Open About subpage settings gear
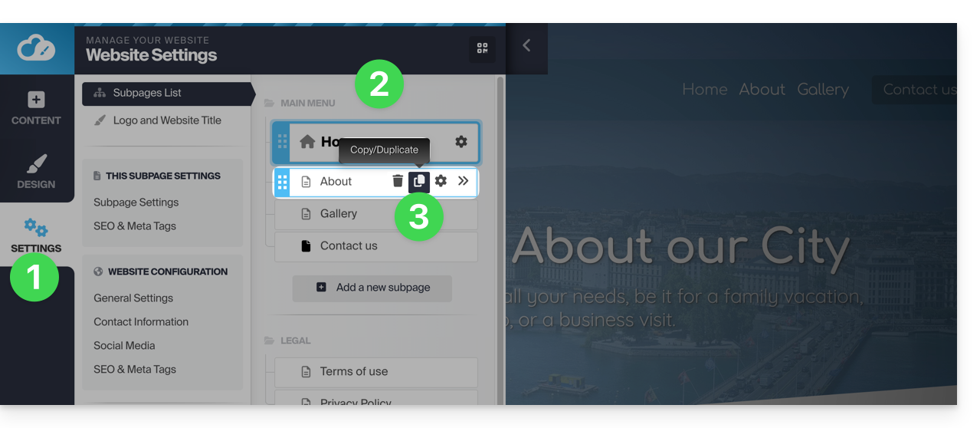Screen dimensions: 980x428 pos(441,181)
